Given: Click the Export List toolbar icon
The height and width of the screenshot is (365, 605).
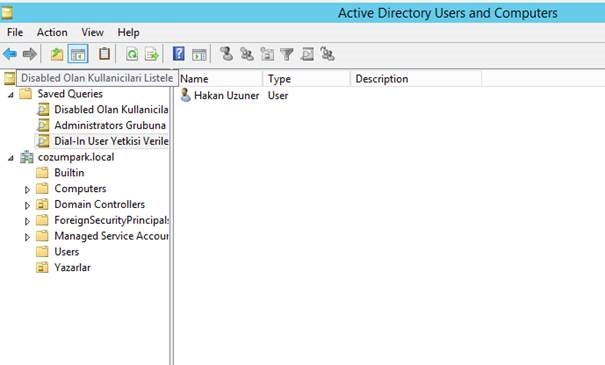Looking at the screenshot, I should [152, 54].
